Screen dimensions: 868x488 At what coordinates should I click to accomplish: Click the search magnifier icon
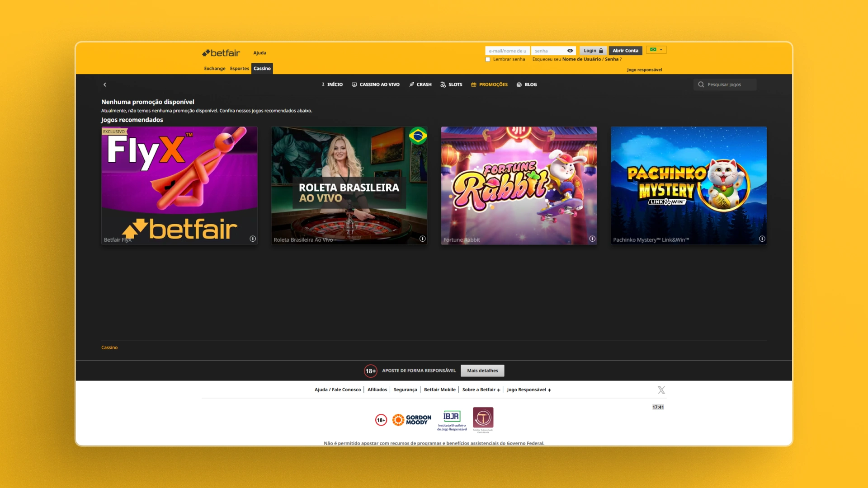coord(701,84)
